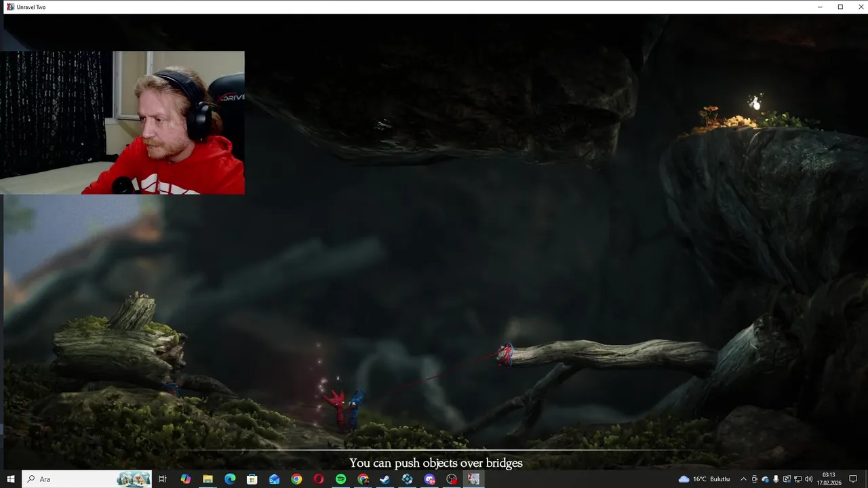868x488 pixels.
Task: Expand hidden system tray icons
Action: [743, 479]
